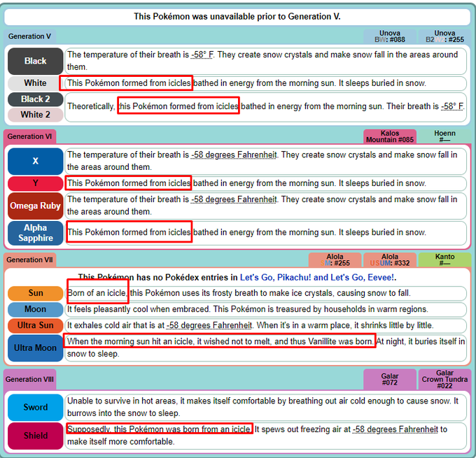The height and width of the screenshot is (458, 476).
Task: Click the Generation VI heading
Action: coord(29,136)
